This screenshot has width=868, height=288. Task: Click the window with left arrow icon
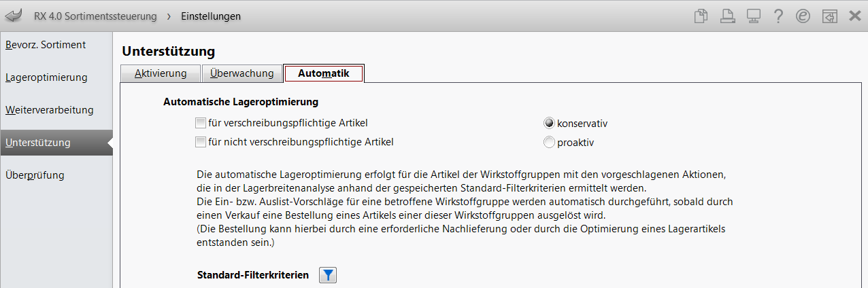pos(829,16)
